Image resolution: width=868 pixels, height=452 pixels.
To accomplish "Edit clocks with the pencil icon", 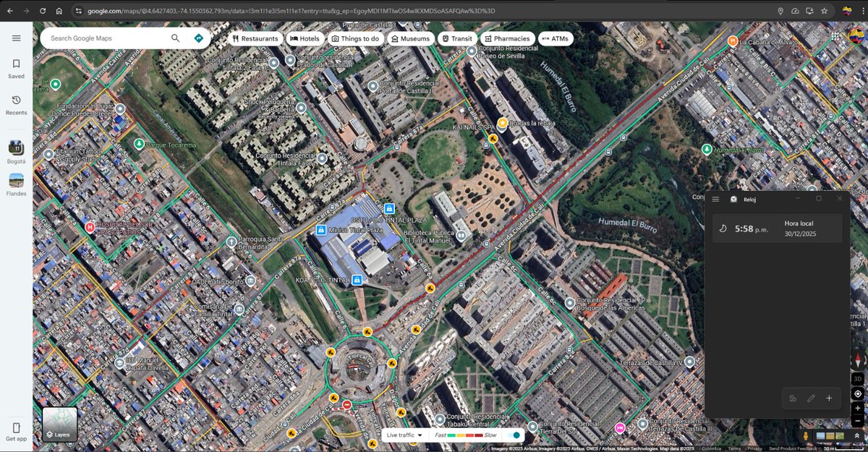I will pyautogui.click(x=811, y=398).
